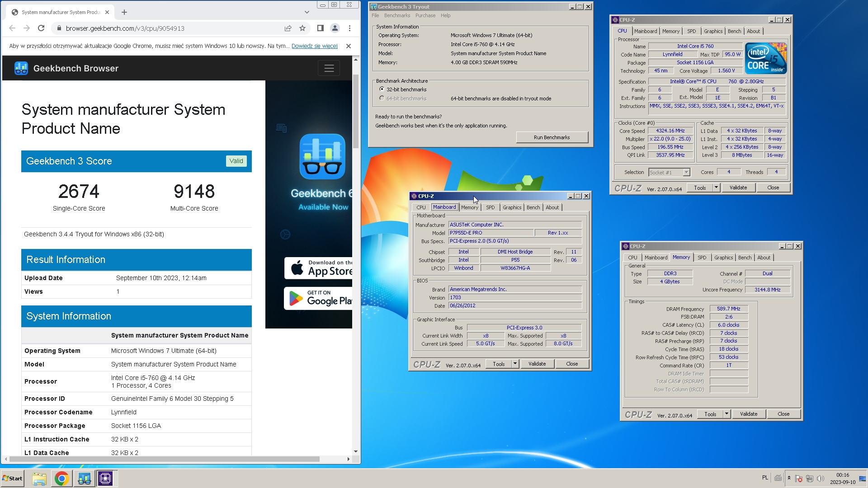
Task: Open Help menu in Geekbench 3
Action: pyautogui.click(x=446, y=15)
